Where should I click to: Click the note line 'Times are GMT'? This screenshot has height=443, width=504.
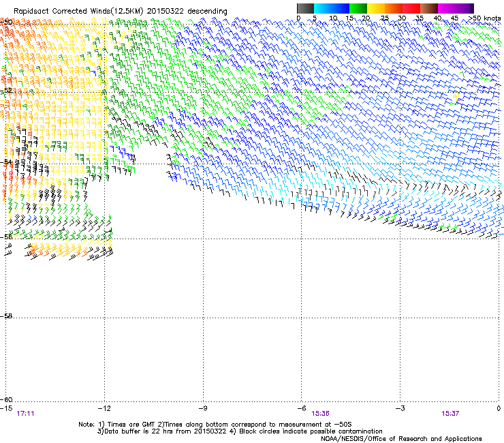[x=131, y=425]
